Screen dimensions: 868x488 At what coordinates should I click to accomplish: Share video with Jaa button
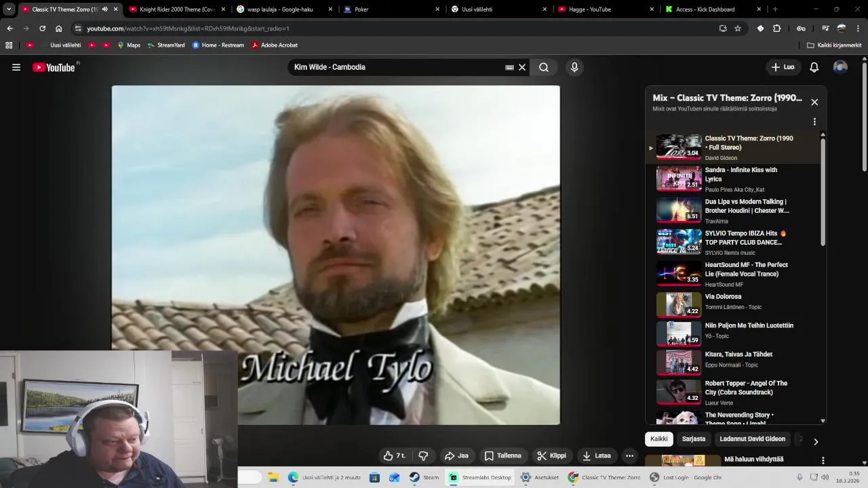(x=456, y=455)
